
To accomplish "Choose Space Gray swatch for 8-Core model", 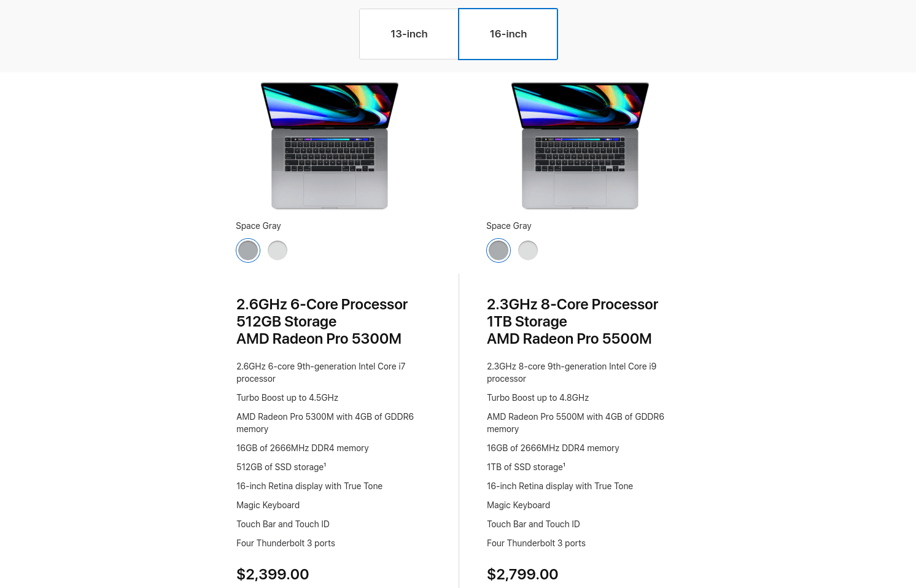I will coord(499,250).
